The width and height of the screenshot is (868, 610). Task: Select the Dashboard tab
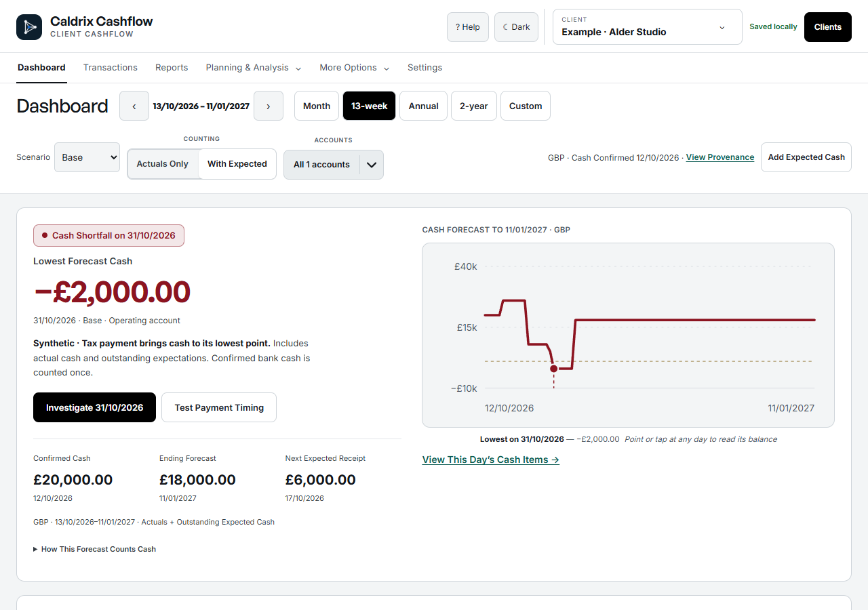tap(41, 68)
